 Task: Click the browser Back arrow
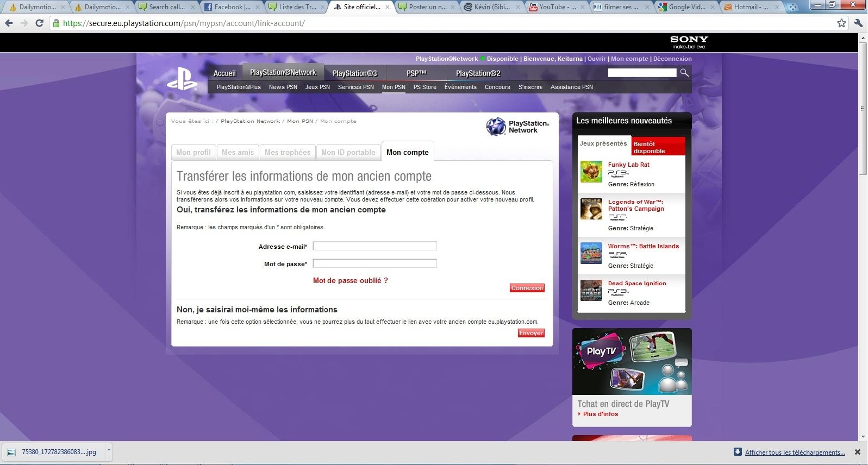pyautogui.click(x=9, y=23)
